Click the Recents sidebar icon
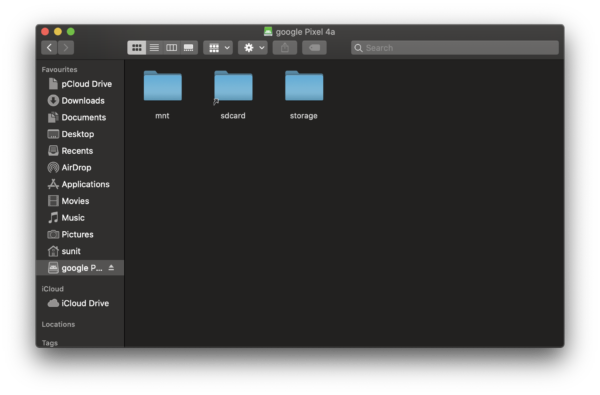This screenshot has width=600, height=395. click(53, 151)
